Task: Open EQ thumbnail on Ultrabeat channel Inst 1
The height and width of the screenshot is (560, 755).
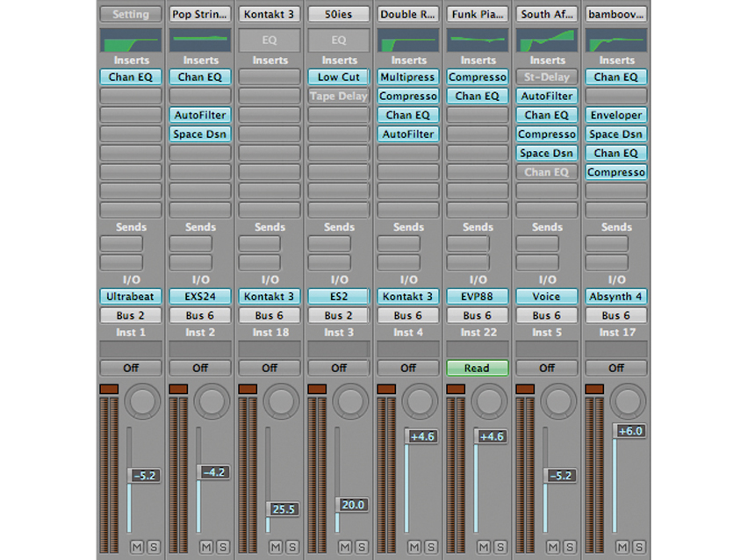Action: pos(131,40)
